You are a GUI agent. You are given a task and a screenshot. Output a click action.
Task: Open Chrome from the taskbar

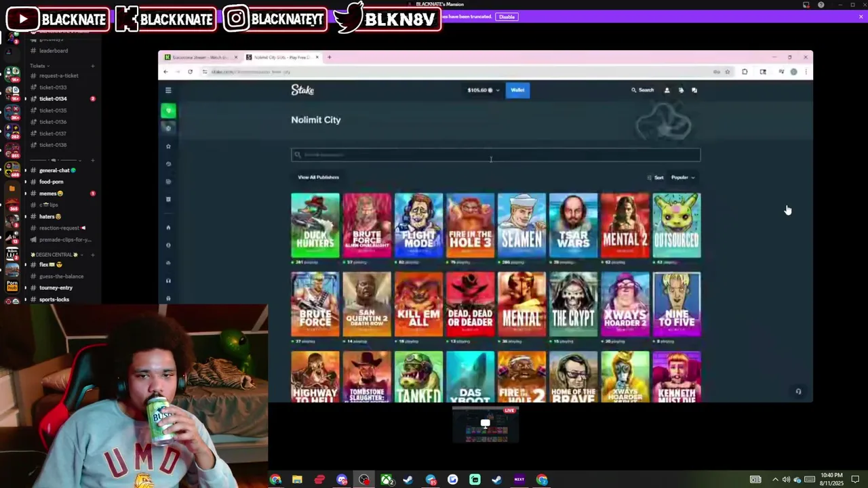275,480
